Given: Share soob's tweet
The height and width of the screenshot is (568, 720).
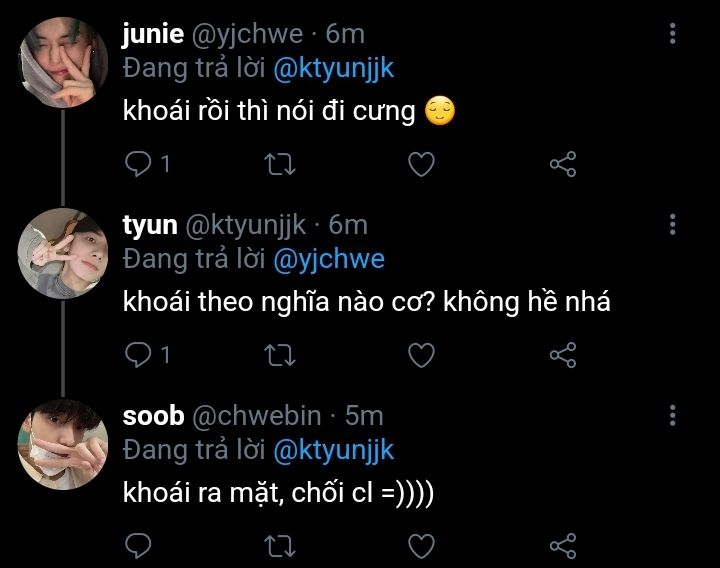Looking at the screenshot, I should pyautogui.click(x=564, y=545).
